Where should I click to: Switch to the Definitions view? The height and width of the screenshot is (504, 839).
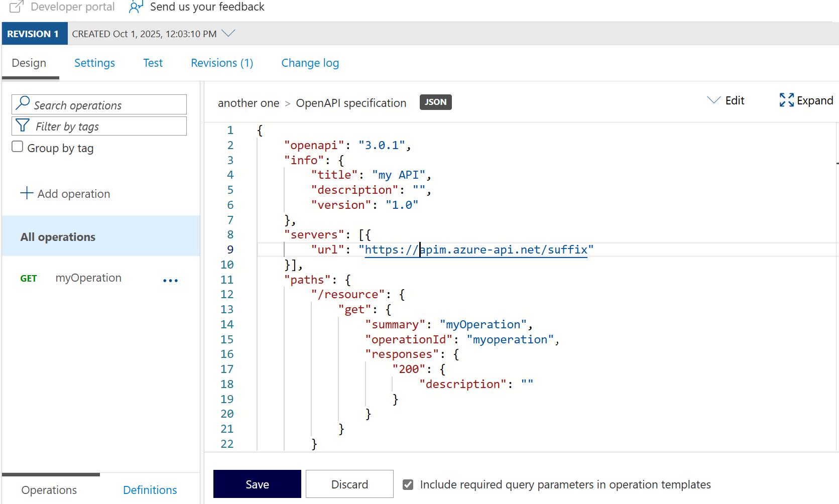(x=150, y=489)
